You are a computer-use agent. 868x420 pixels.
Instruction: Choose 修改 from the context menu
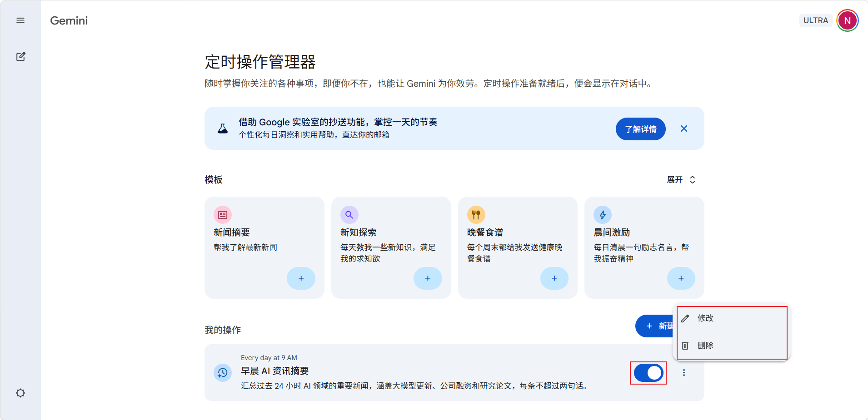(732, 318)
